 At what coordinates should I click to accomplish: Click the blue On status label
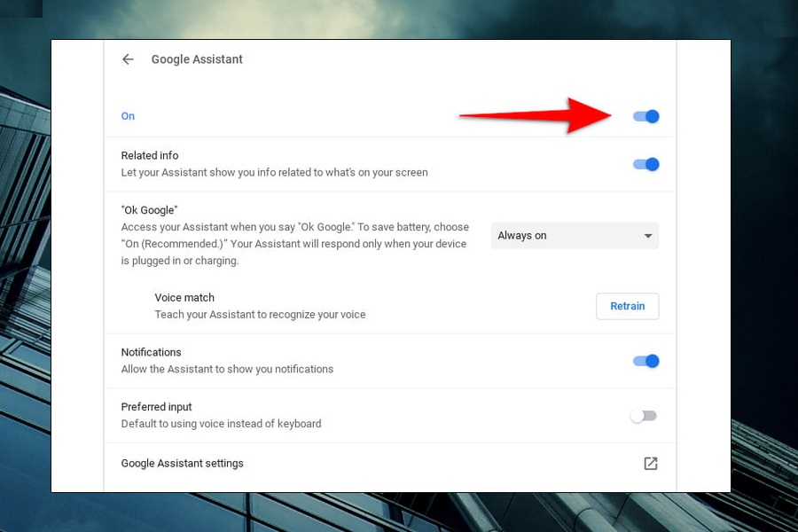tap(128, 116)
